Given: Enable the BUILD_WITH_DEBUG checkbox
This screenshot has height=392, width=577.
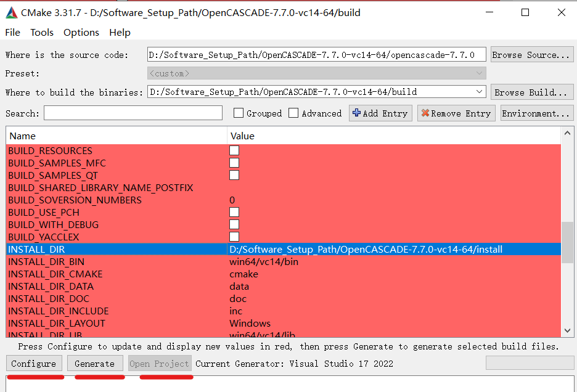Looking at the screenshot, I should click(x=234, y=224).
